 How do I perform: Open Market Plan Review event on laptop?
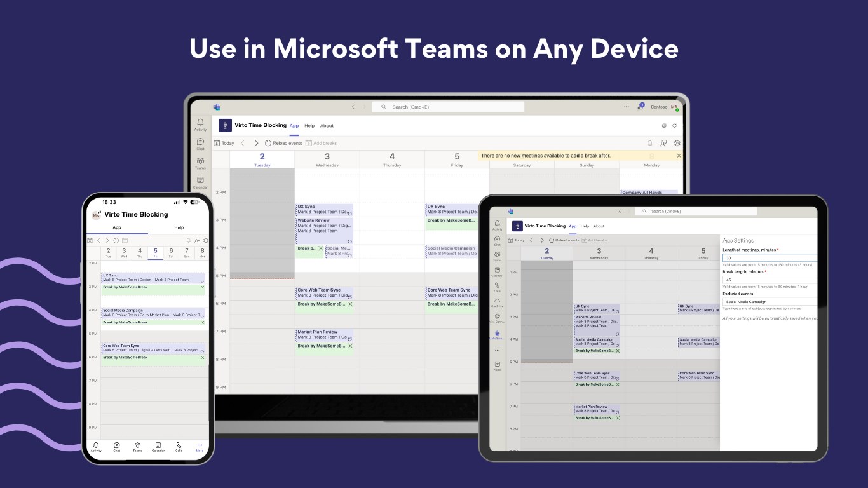(325, 335)
